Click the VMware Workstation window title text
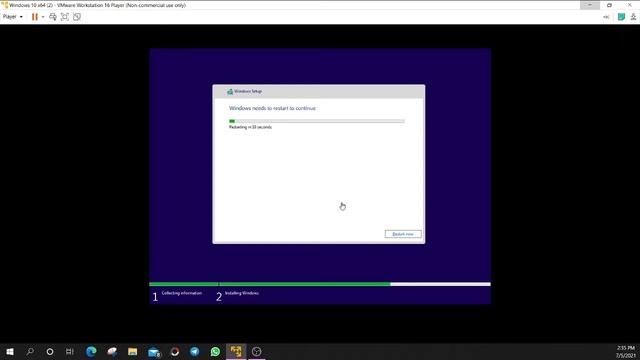Viewport: 640px width, 360px height. coord(97,5)
